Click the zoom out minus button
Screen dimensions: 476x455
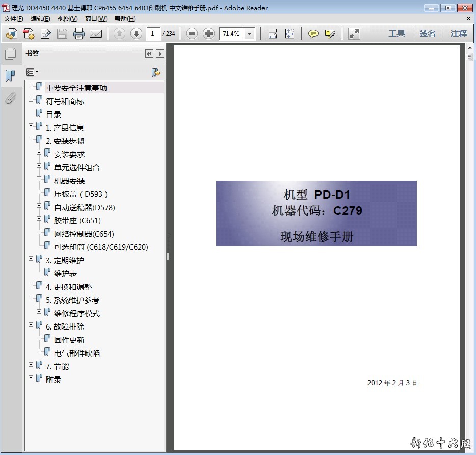(192, 34)
